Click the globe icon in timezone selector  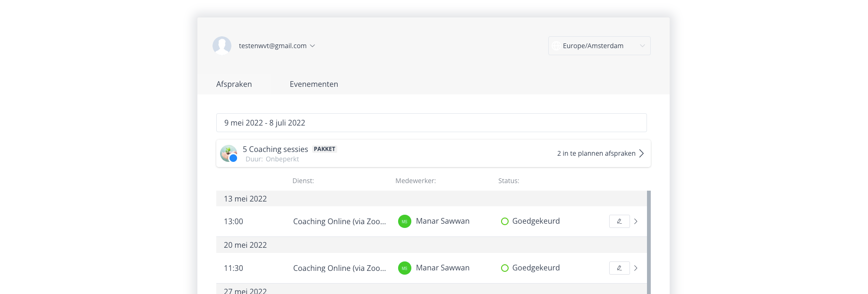point(556,46)
